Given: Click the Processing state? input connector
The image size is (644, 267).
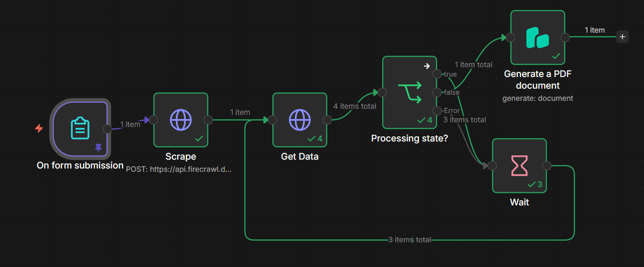Looking at the screenshot, I should pos(382,92).
